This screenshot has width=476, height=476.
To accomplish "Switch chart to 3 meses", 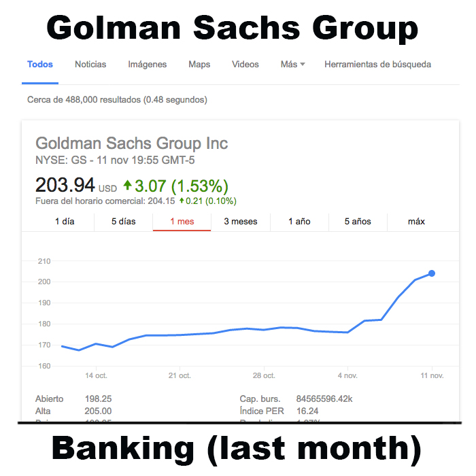I will (x=241, y=222).
